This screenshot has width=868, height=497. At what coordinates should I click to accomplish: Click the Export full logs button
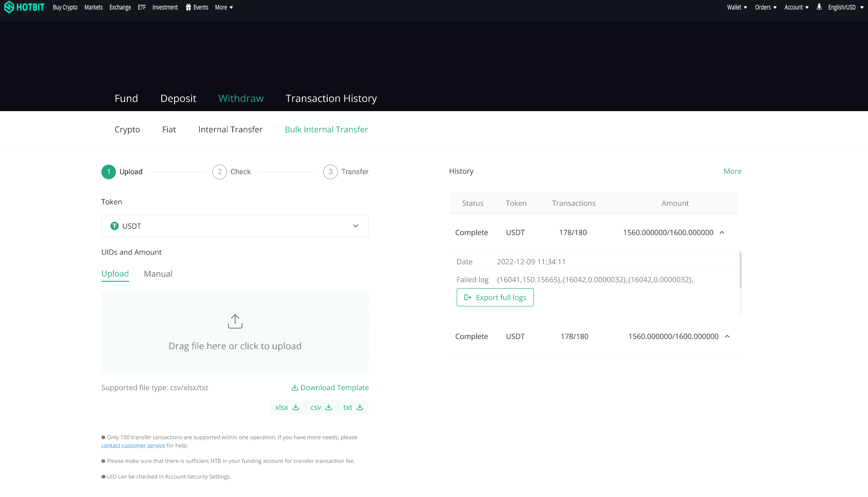(495, 297)
